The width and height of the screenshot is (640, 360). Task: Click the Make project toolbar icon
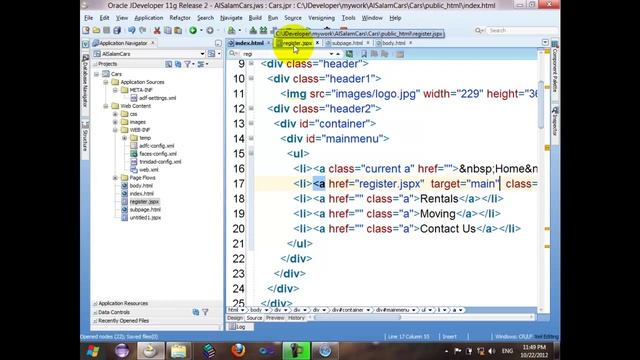point(253,30)
